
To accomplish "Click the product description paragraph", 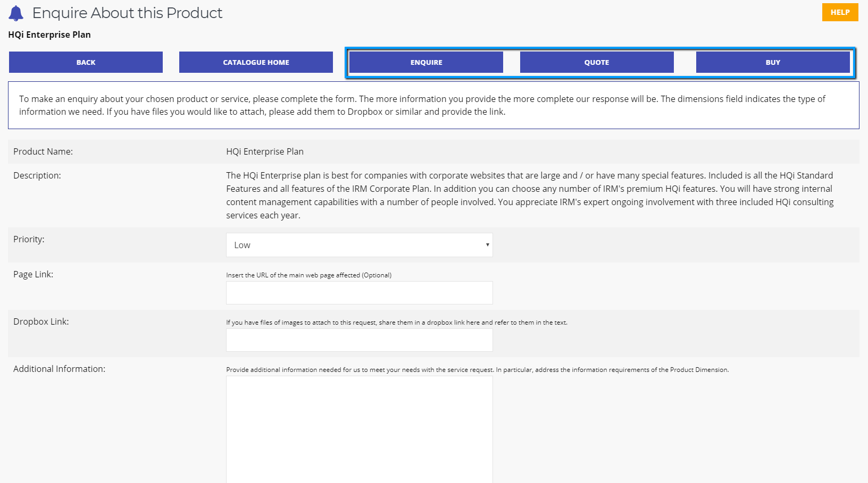I will pos(530,195).
